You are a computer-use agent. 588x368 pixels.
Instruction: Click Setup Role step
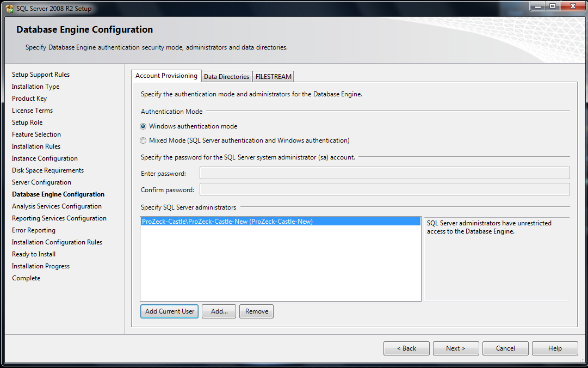[27, 122]
